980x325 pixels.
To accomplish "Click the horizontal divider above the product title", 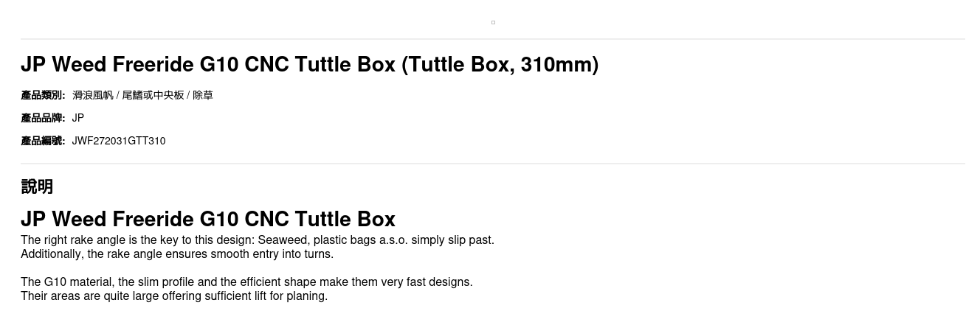I will click(x=493, y=39).
